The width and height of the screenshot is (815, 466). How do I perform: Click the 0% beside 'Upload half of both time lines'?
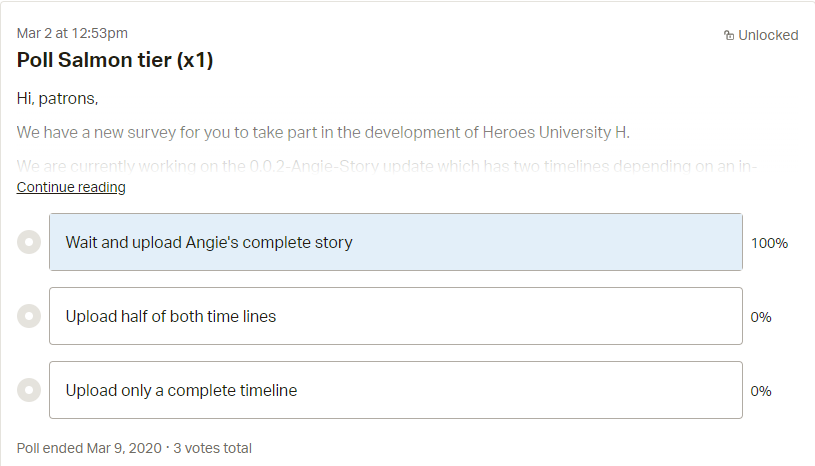(761, 317)
